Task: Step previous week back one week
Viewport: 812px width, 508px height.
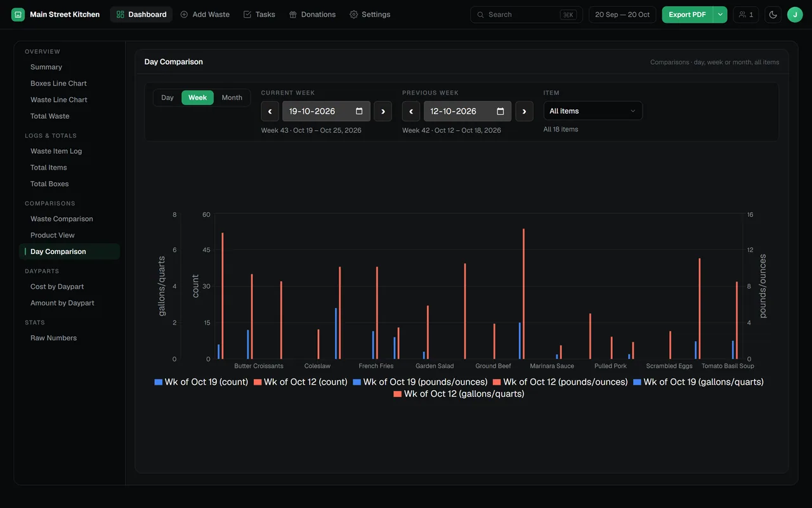Action: coord(411,111)
